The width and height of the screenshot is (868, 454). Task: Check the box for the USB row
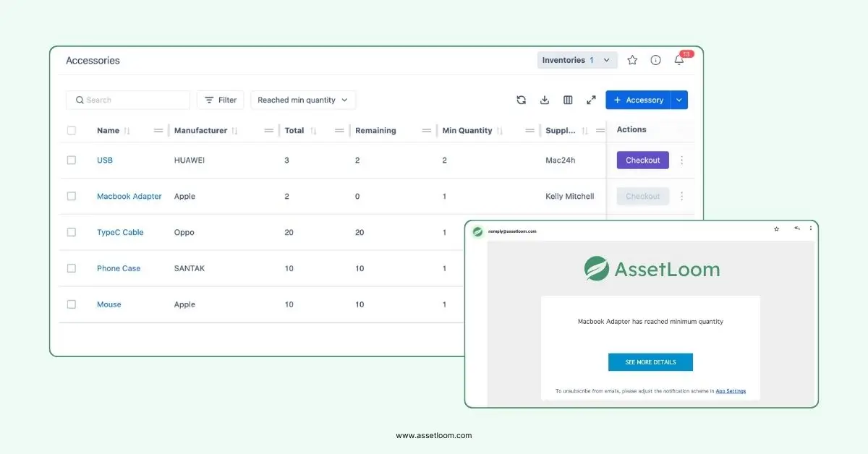72,160
